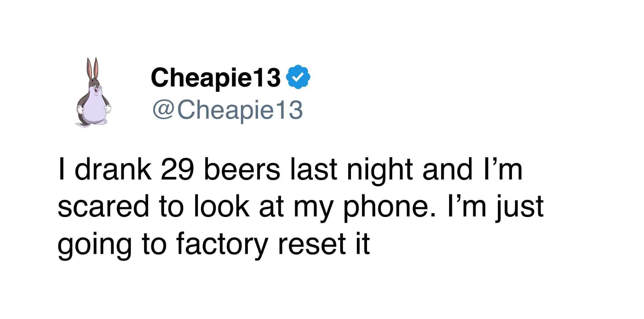Click the word "look" in the tweet
Screen dimensions: 644x319
tap(222, 207)
